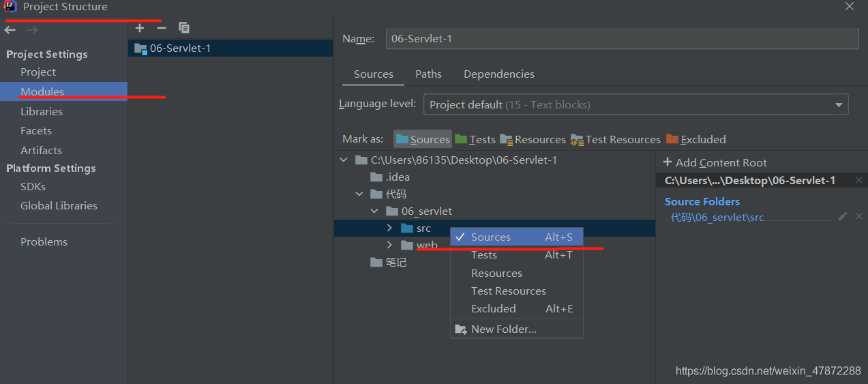This screenshot has width=868, height=384.
Task: Click the forward navigation arrow
Action: [x=32, y=31]
